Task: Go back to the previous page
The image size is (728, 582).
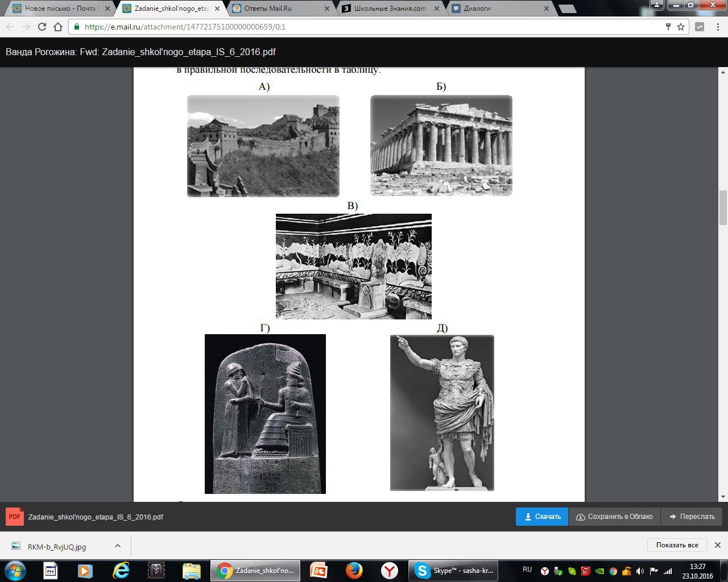Action: tap(10, 27)
